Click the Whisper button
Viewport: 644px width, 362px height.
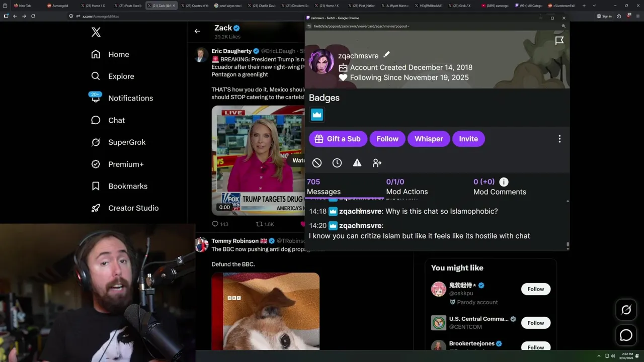click(x=429, y=139)
